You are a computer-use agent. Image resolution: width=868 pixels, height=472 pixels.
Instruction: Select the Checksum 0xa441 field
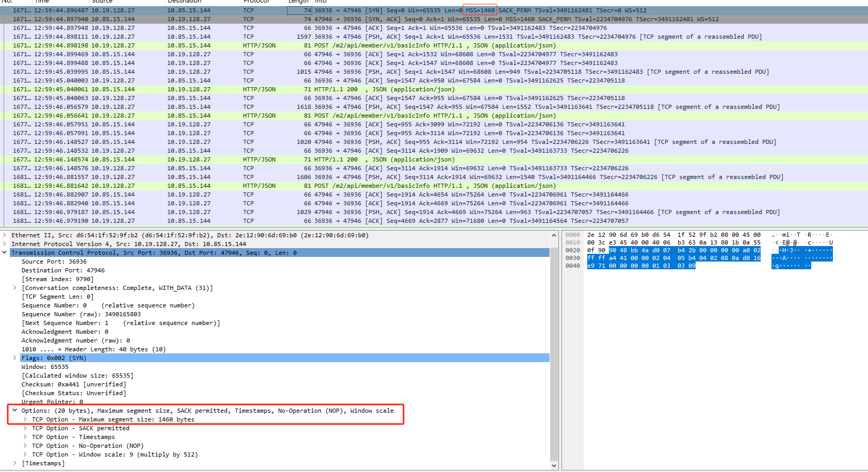(x=73, y=384)
